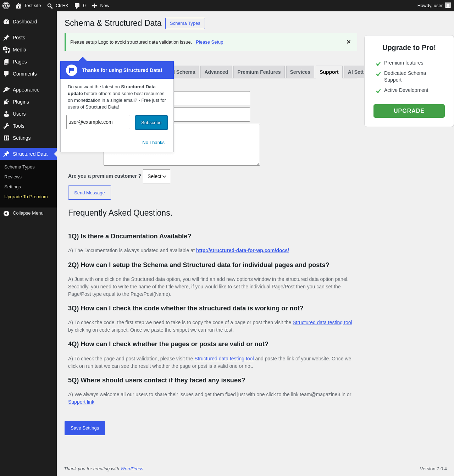Open the Premium Features tab
454x476 pixels.
pos(259,72)
